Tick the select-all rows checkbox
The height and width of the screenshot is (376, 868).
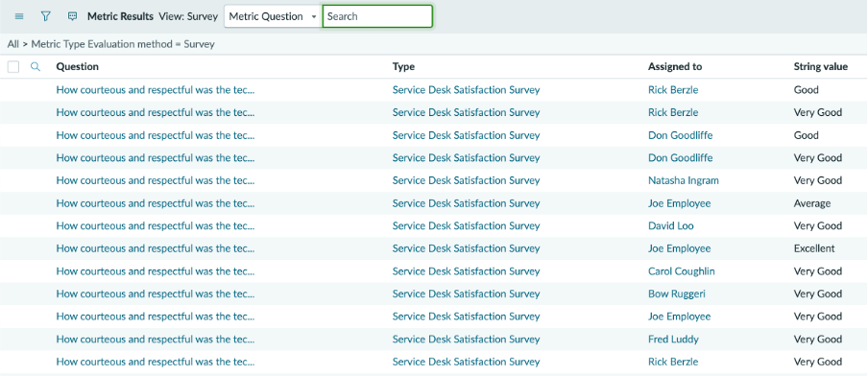click(x=13, y=67)
